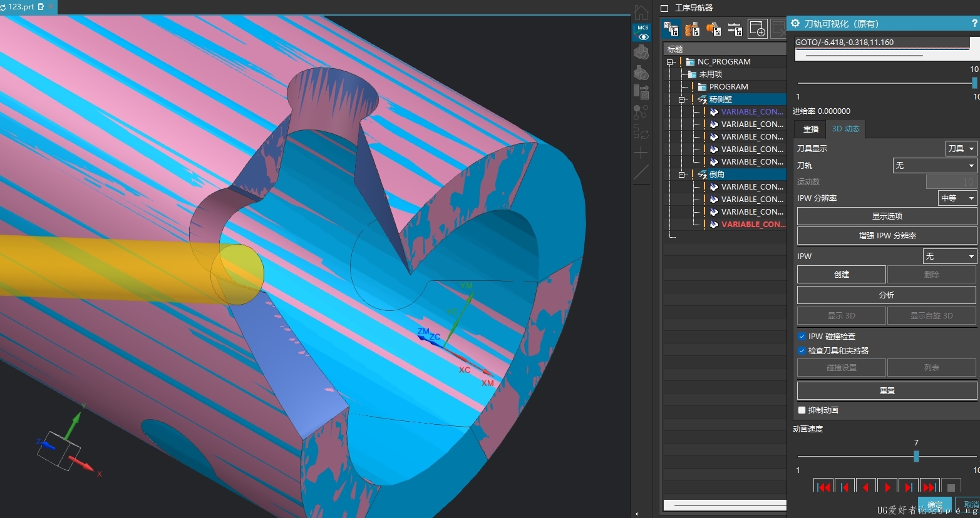Click navigator horizontal scrollbar

[x=725, y=505]
